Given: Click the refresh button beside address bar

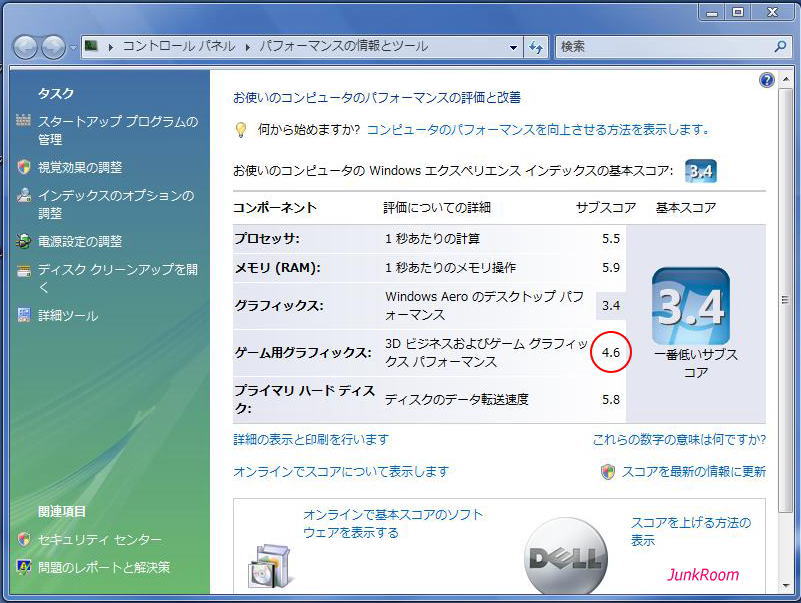Looking at the screenshot, I should [536, 48].
